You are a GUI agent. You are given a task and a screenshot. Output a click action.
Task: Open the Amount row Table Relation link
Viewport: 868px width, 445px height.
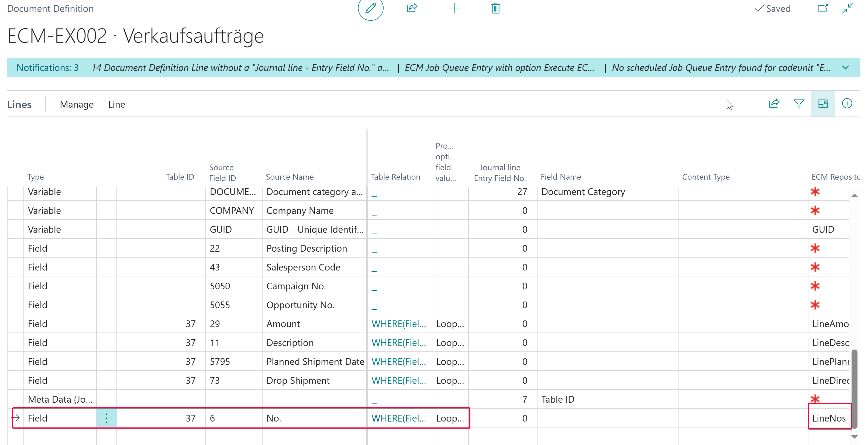click(x=398, y=324)
